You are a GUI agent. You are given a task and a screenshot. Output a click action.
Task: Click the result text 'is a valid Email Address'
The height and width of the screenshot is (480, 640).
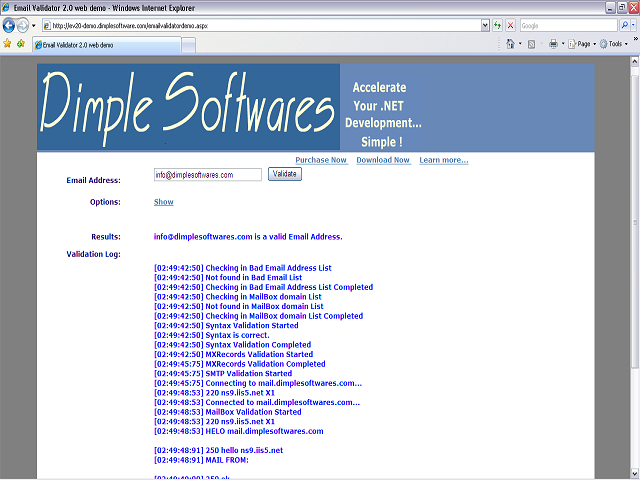tap(298, 237)
